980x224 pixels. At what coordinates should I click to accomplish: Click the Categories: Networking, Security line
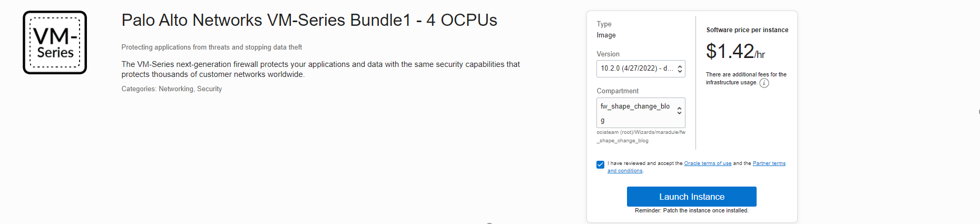pos(172,89)
